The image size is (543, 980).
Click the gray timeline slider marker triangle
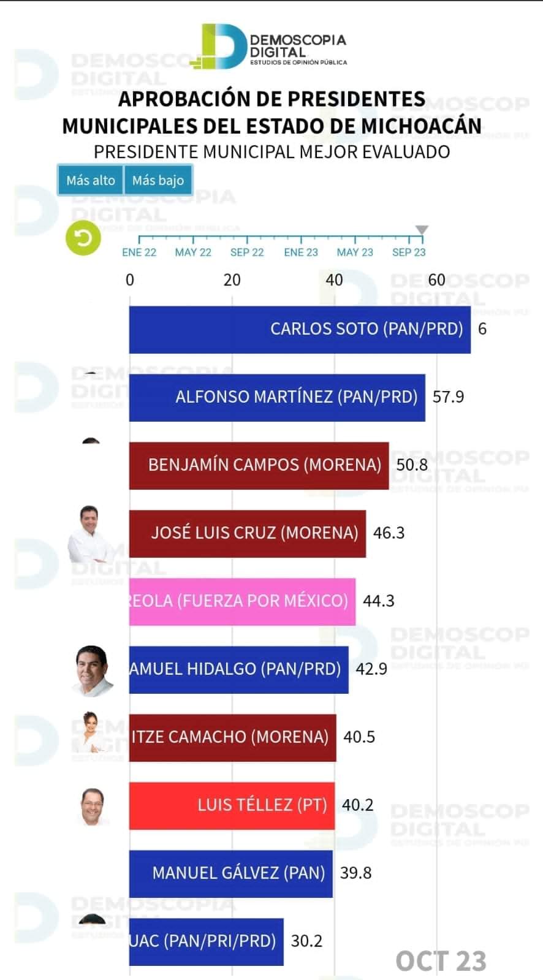point(422,230)
